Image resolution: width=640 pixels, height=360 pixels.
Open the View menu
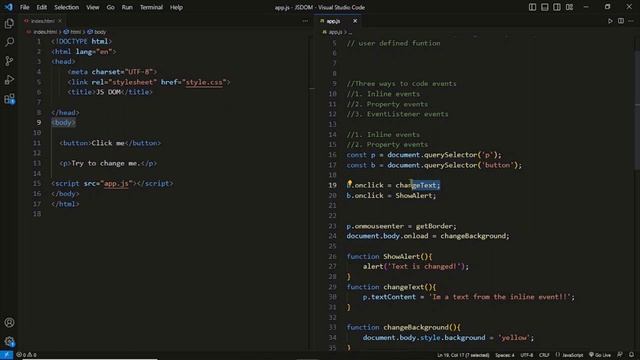93,7
